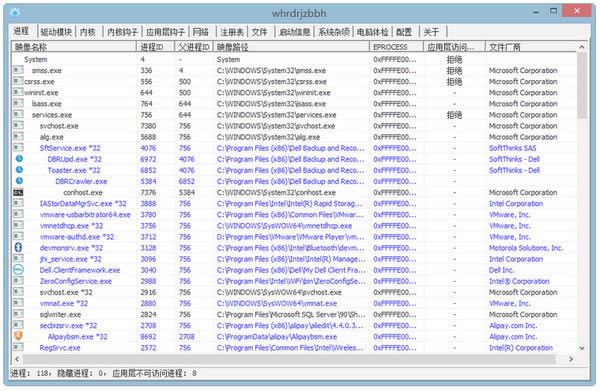The height and width of the screenshot is (391, 600).
Task: Click the EPROCESS column header
Action: [x=397, y=47]
